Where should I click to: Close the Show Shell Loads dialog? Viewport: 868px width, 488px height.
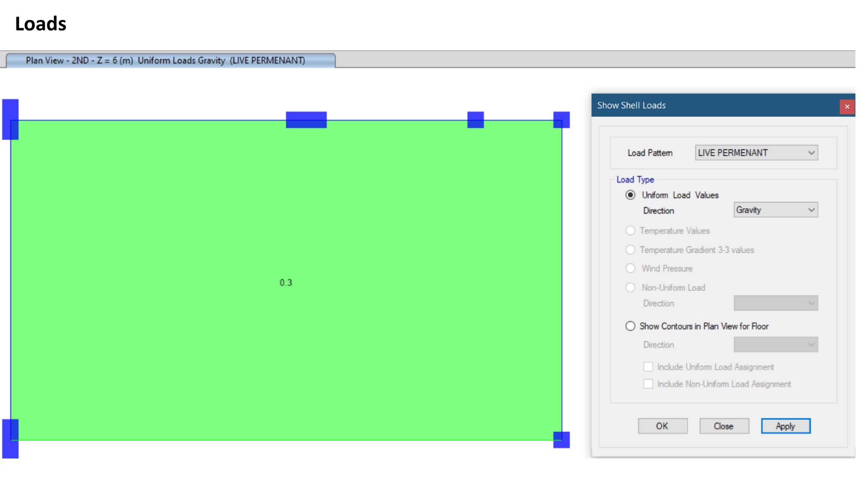846,106
